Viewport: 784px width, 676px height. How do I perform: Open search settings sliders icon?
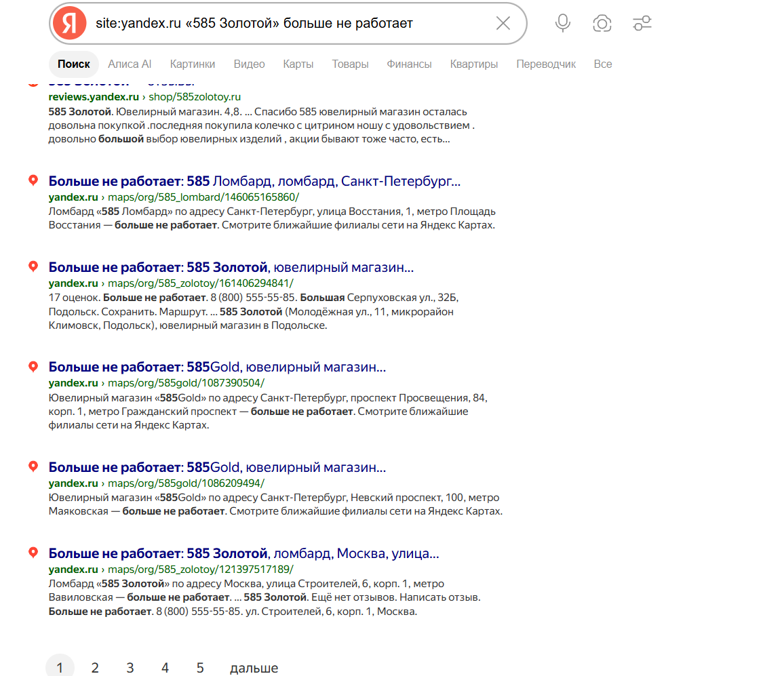pos(642,23)
